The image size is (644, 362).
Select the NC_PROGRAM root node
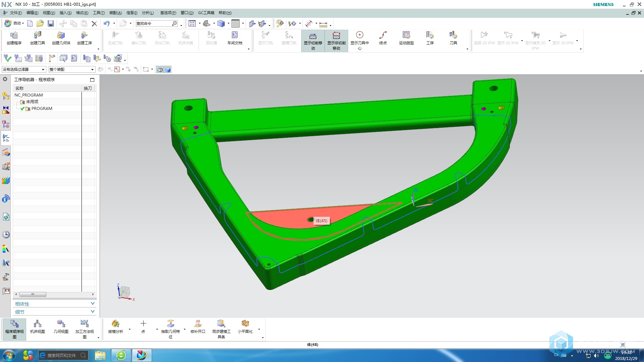click(x=29, y=95)
